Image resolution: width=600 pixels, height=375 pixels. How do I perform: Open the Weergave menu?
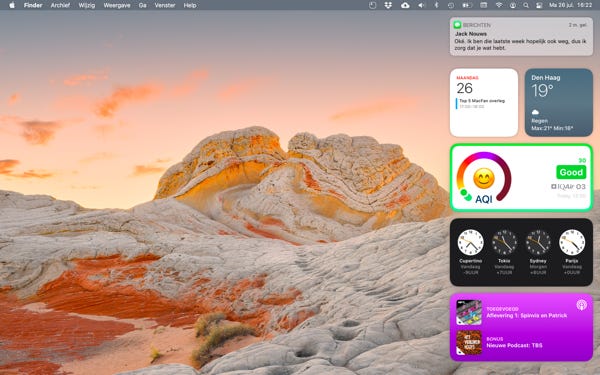tap(117, 5)
